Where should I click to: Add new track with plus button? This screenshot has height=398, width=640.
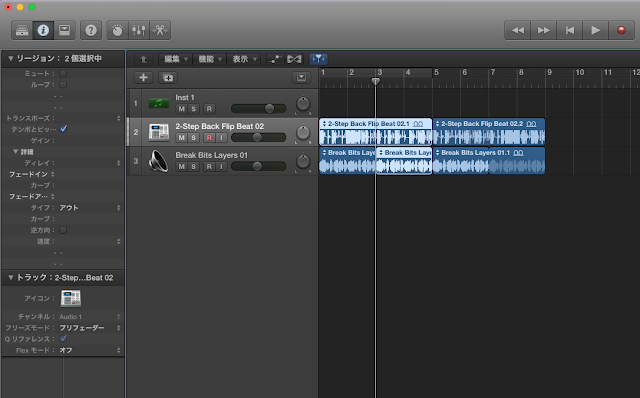[x=143, y=78]
